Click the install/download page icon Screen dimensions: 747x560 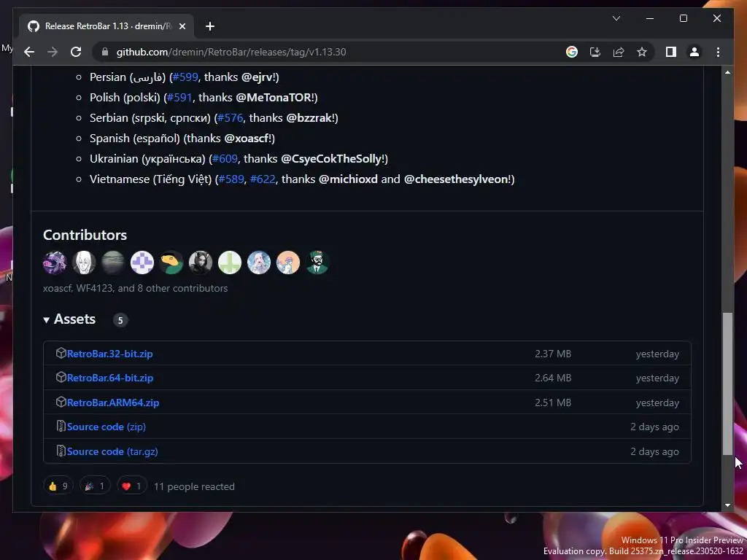[x=595, y=52]
